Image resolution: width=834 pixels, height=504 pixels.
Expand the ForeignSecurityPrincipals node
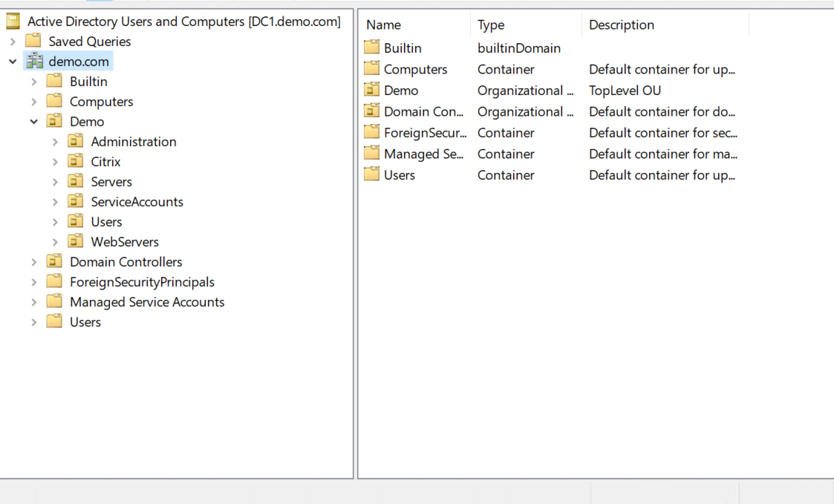34,282
